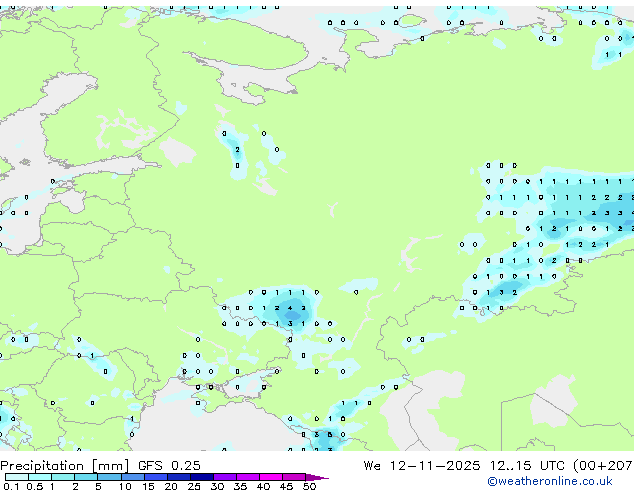Click the We 12-11-2025 date text
Viewport: 634px width, 490px height.
pos(422,465)
